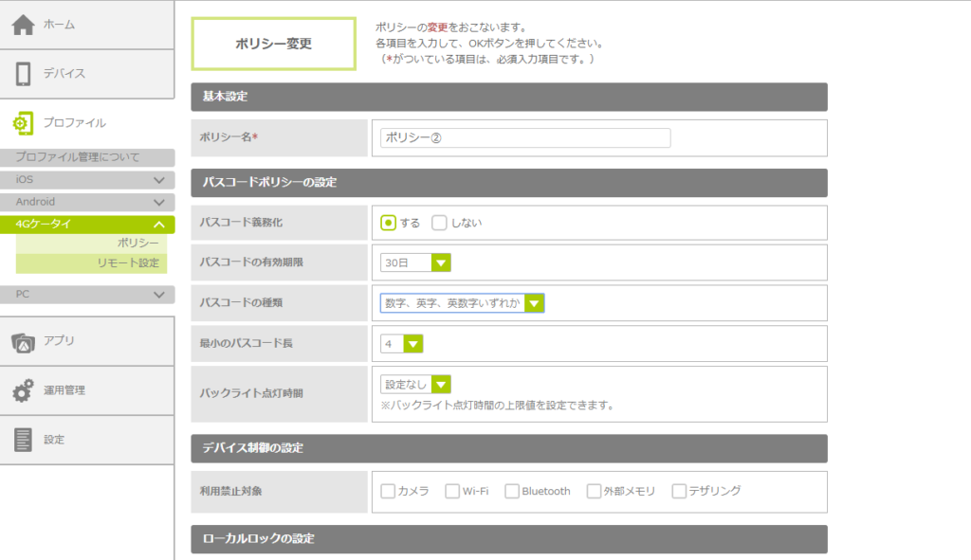The image size is (971, 560).
Task: Open the リモート設定 submenu item
Action: tap(128, 262)
